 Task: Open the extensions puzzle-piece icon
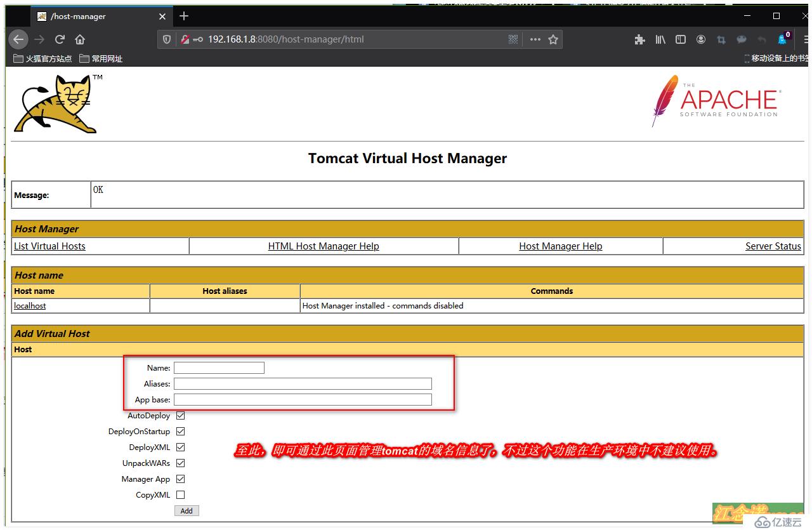coord(639,39)
